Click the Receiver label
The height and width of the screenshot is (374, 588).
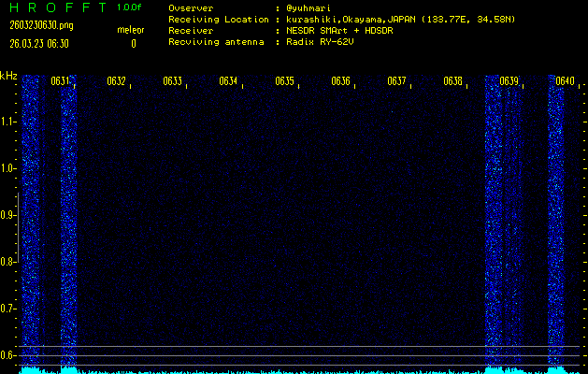(x=191, y=31)
